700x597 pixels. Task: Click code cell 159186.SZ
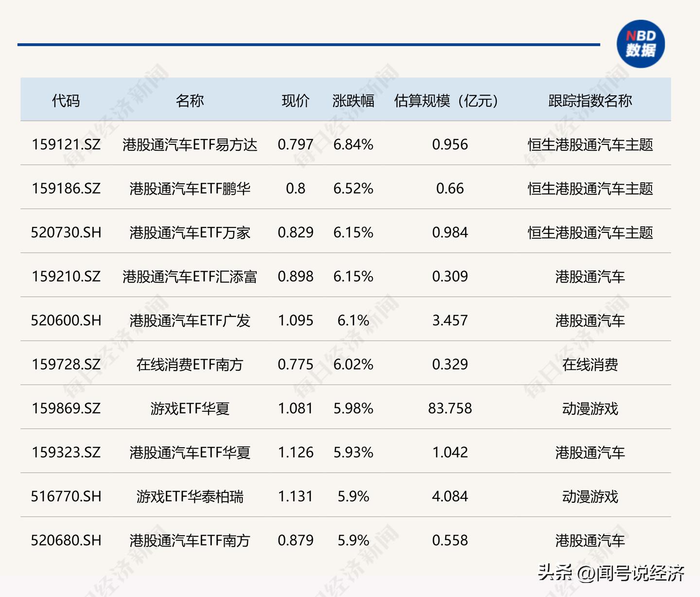coord(66,188)
